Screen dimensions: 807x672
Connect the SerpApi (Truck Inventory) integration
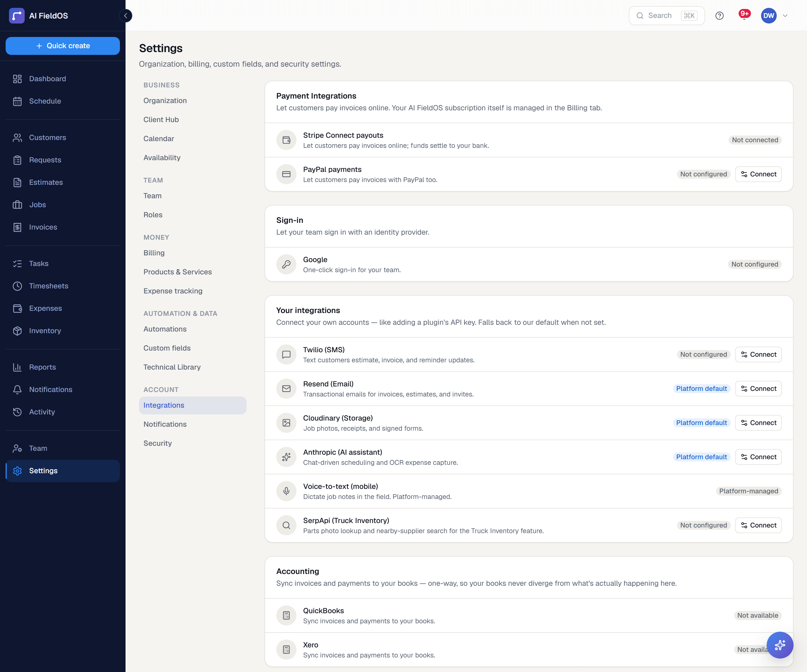[758, 525]
